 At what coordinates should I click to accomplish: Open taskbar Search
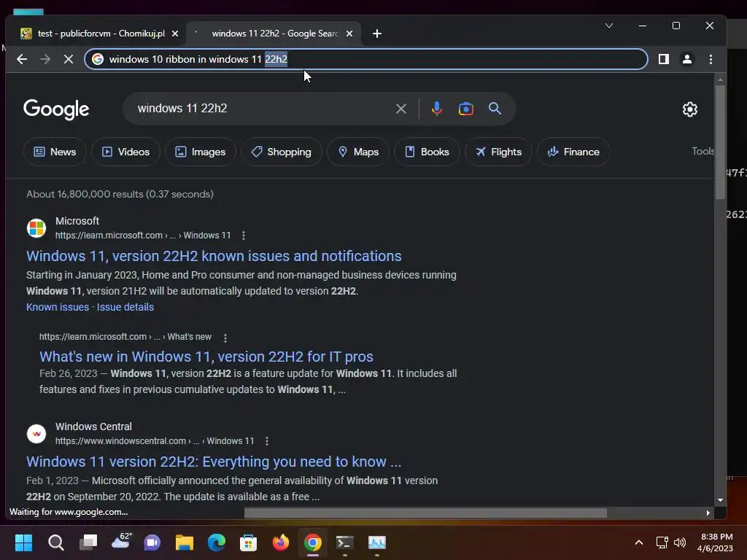[x=55, y=542]
